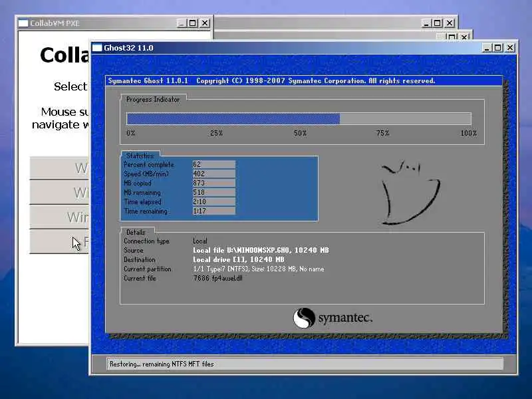Maximize the CollabVM PXE window
Viewport: 532px width, 399px height.
pos(192,23)
